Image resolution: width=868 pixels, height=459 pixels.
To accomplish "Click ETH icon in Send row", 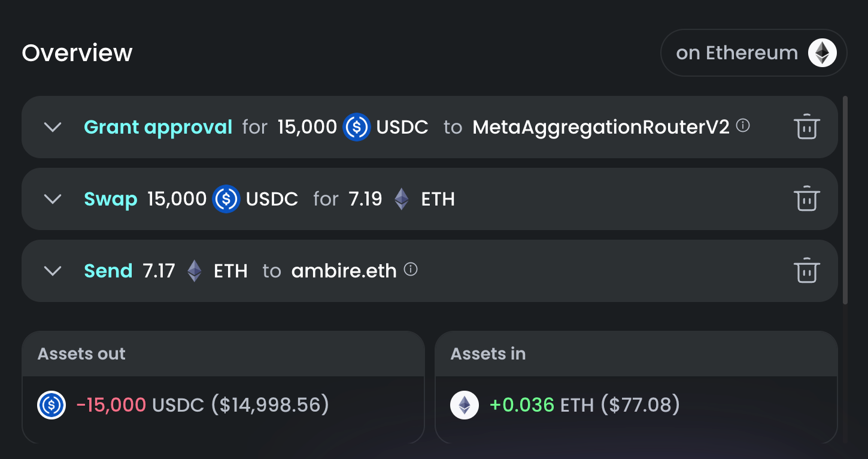I will coord(195,271).
